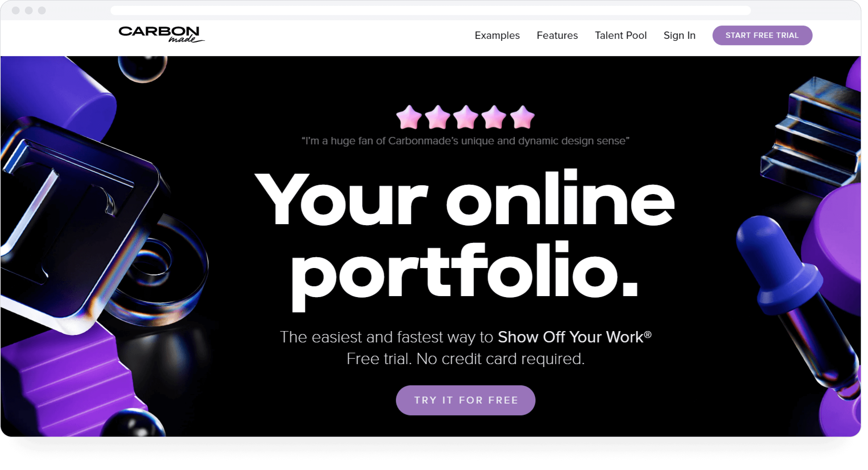Go to the Features section
This screenshot has width=868, height=470.
[x=557, y=35]
